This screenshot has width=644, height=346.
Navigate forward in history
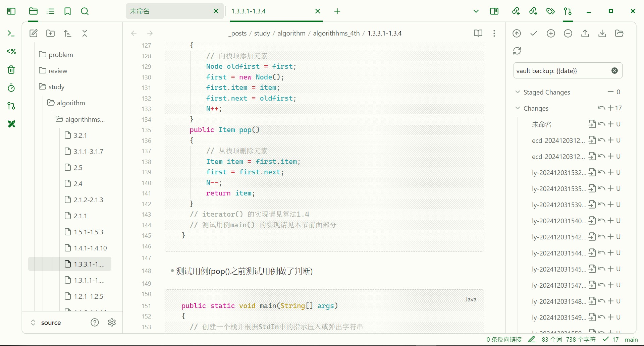click(x=150, y=33)
